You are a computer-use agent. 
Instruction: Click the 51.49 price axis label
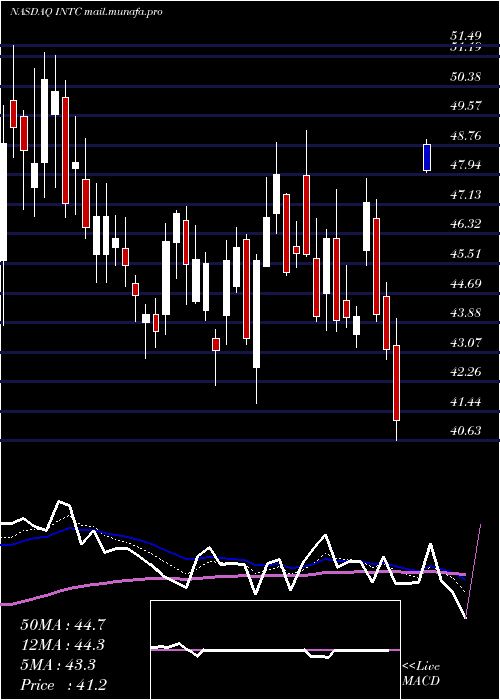coord(465,36)
